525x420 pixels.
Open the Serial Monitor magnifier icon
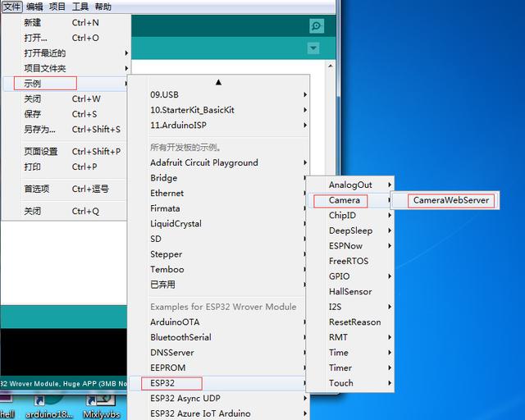(x=317, y=25)
